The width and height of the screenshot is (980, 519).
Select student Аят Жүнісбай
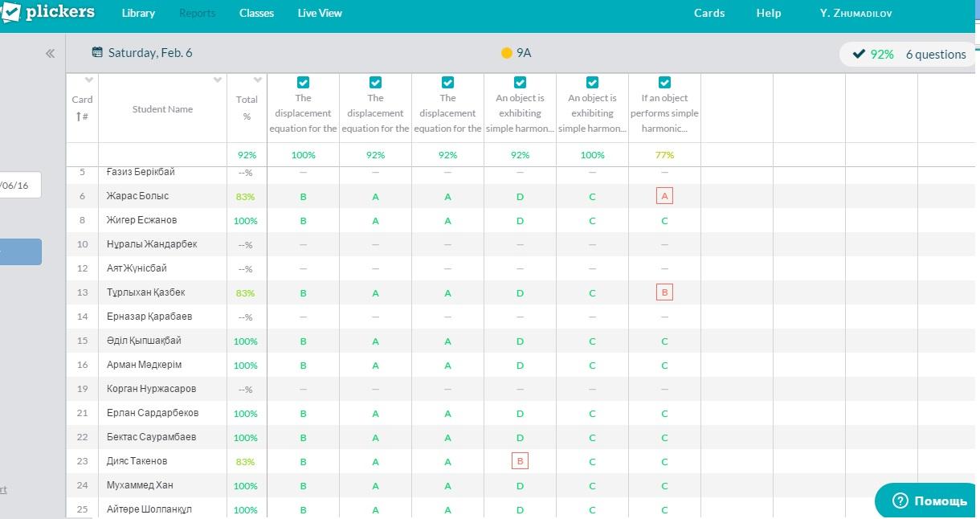click(137, 268)
